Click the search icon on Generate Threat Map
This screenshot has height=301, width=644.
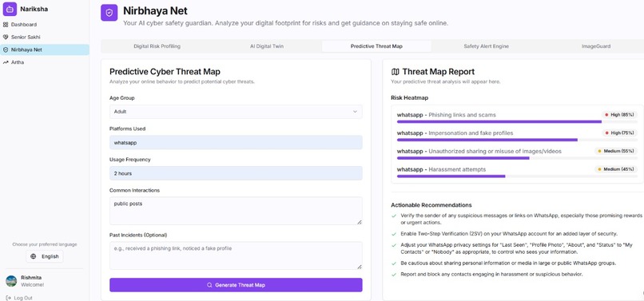coord(209,285)
